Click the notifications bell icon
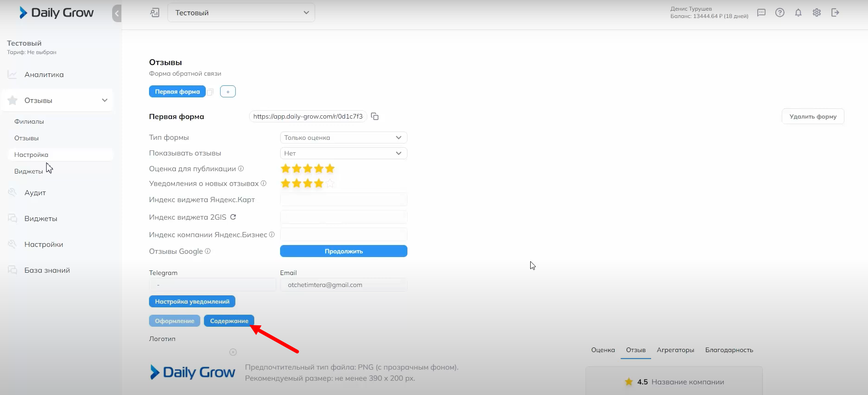This screenshot has width=868, height=395. tap(798, 13)
